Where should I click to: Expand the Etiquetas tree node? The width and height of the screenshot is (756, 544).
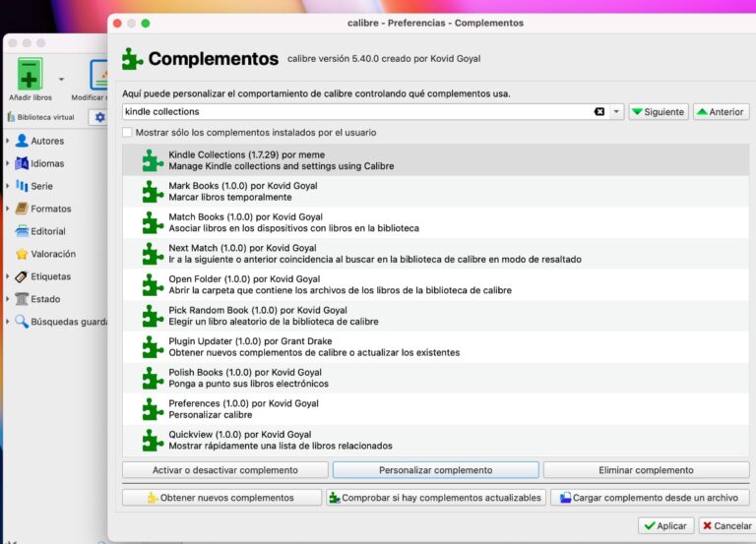tap(8, 276)
